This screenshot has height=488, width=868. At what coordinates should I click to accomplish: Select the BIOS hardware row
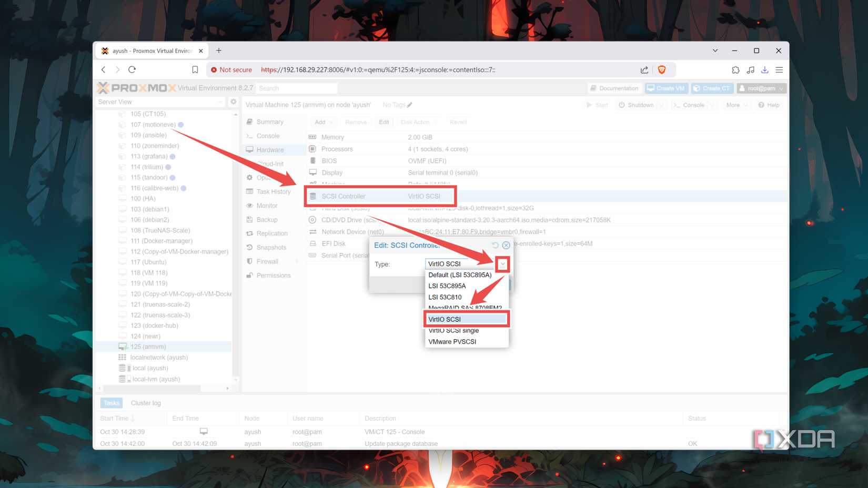click(x=547, y=161)
